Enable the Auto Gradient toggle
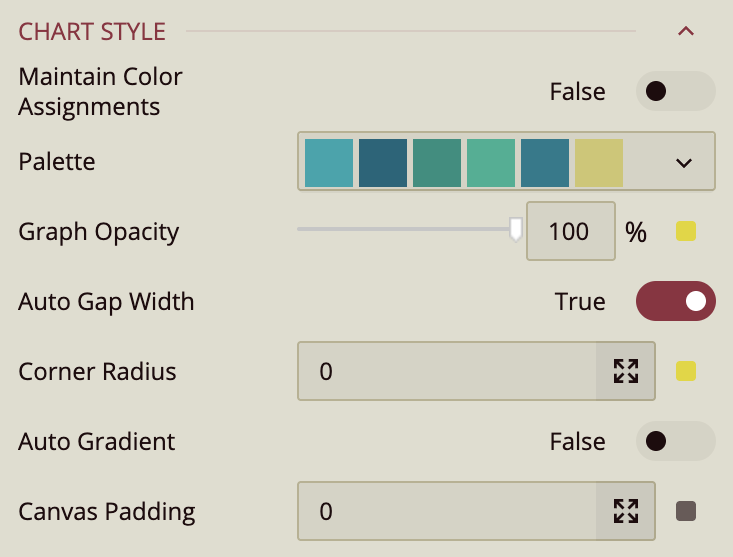The image size is (733, 557). coord(675,441)
